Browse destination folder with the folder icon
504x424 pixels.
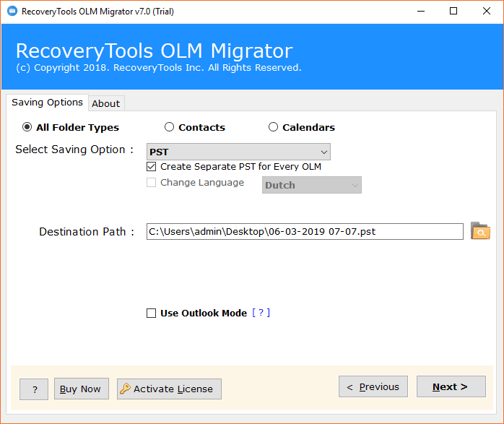point(480,231)
